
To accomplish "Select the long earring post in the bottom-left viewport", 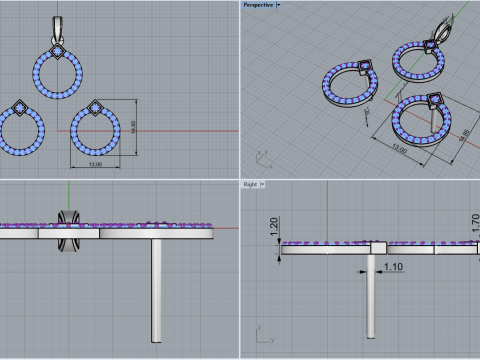I will (156, 290).
